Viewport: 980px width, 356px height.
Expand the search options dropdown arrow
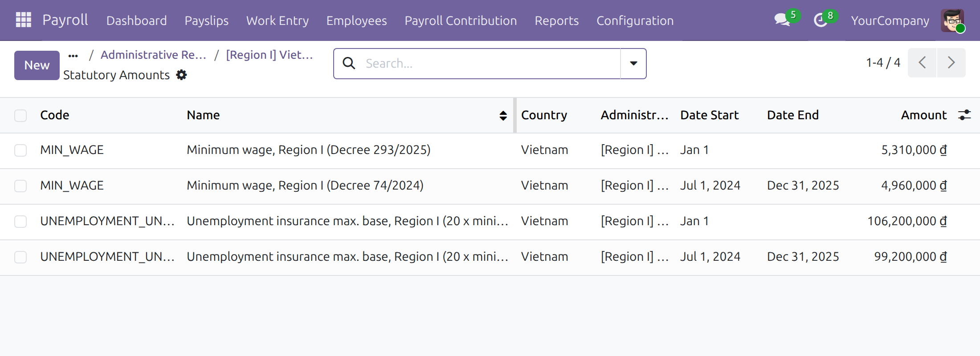[x=633, y=64]
